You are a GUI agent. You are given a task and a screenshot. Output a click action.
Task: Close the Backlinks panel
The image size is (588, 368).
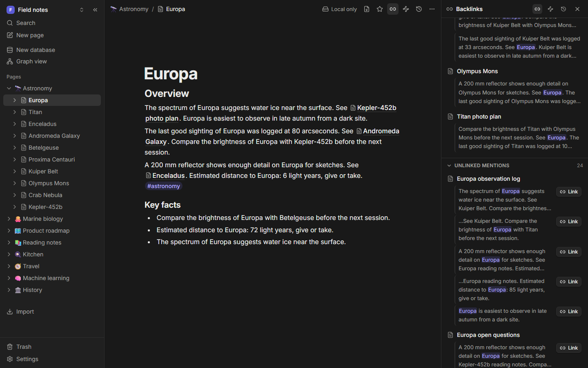tap(577, 9)
